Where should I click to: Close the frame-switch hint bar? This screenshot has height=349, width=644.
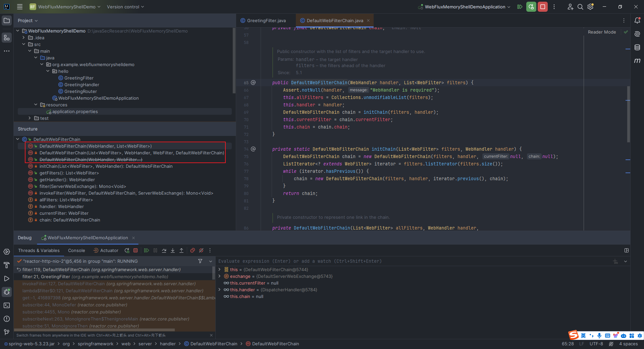point(211,335)
